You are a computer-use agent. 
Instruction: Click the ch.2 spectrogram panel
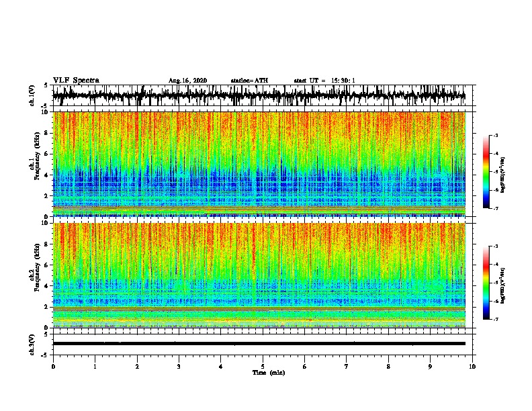[259, 275]
